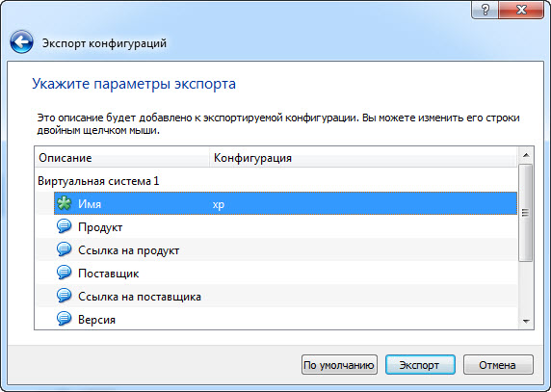Click the bubble icon beside Ссылка на поставщика

(x=64, y=296)
